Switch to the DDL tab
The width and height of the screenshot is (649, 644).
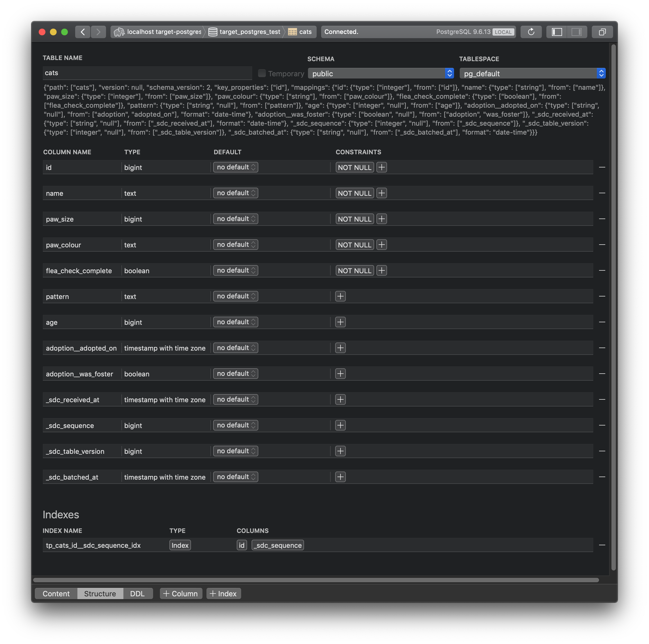click(x=137, y=594)
